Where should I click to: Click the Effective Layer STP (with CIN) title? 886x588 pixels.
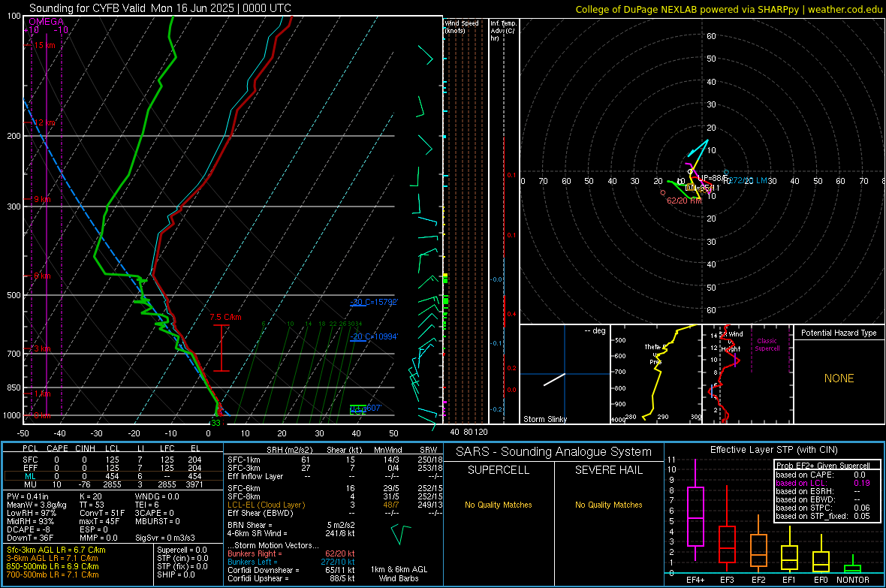point(773,450)
